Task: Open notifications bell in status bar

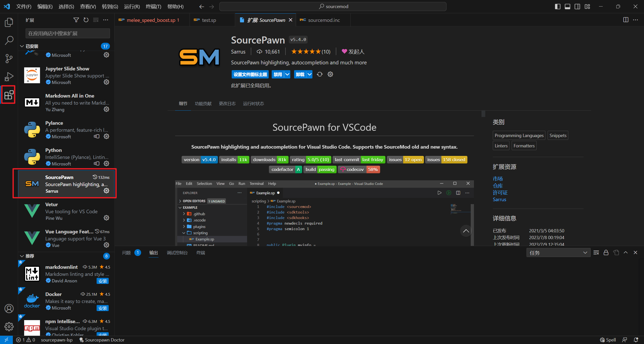Action: click(636, 340)
